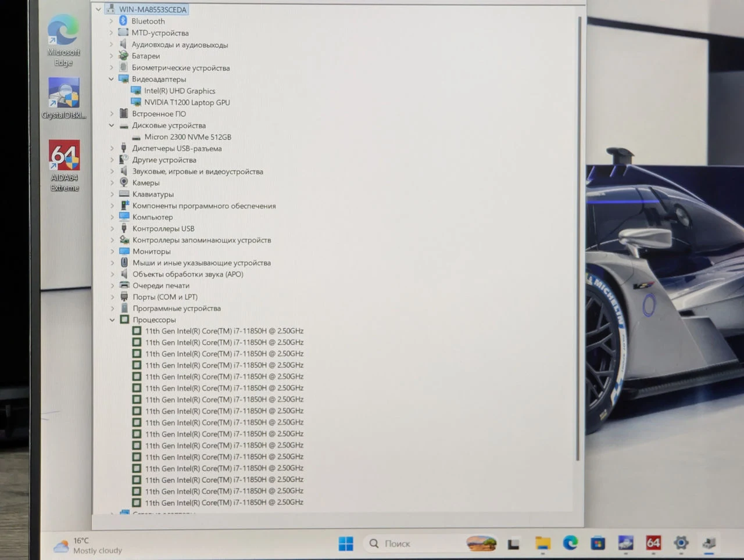
Task: Expand the Клавиатуры category
Action: pos(112,194)
